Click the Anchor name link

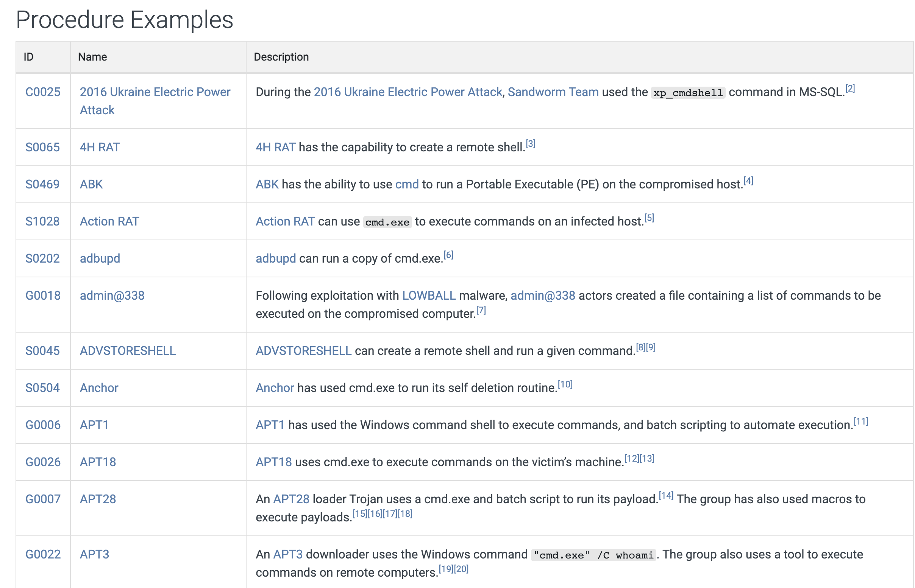coord(99,387)
